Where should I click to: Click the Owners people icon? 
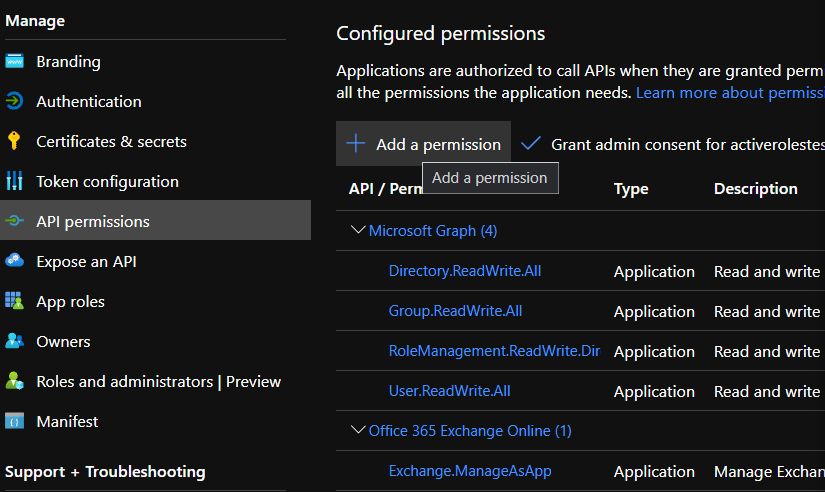coord(14,341)
